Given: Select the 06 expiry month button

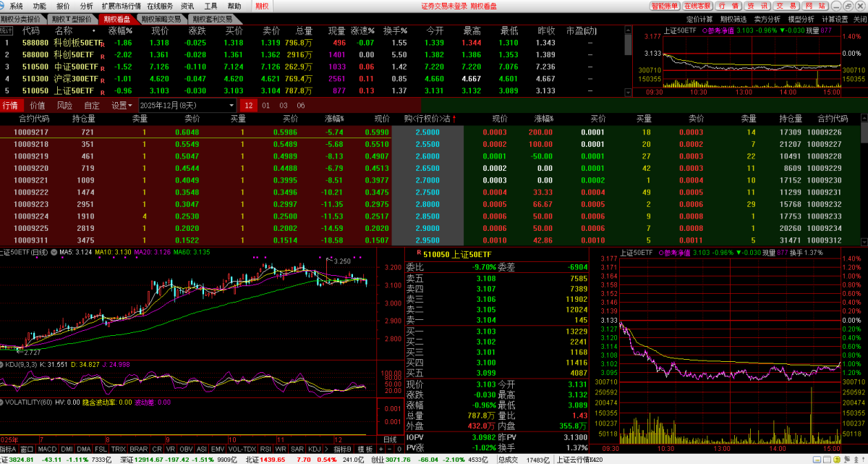Looking at the screenshot, I should click(x=300, y=106).
